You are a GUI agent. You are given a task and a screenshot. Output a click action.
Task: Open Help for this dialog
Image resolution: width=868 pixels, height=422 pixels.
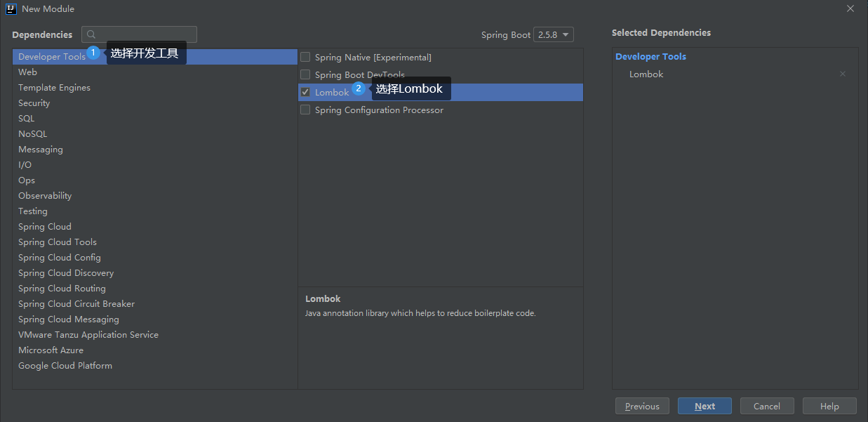coord(829,406)
